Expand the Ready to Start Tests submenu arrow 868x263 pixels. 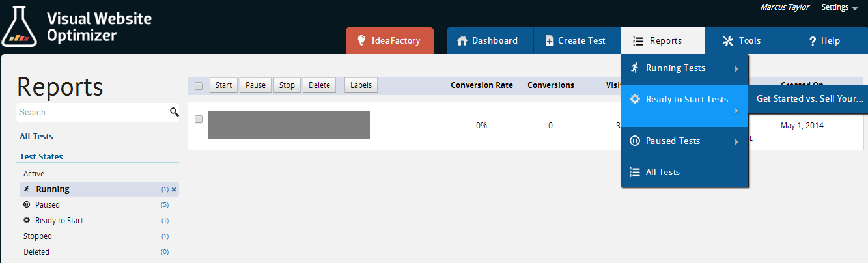click(x=736, y=110)
